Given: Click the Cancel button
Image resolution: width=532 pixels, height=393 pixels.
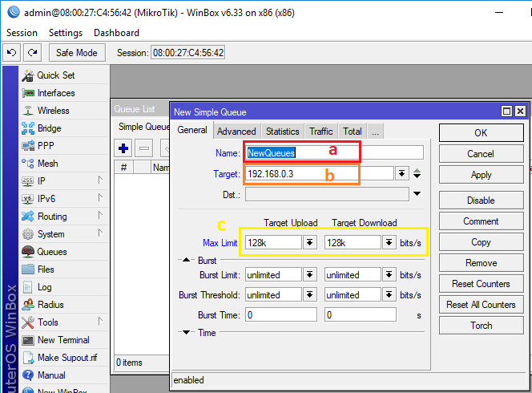Looking at the screenshot, I should 481,154.
